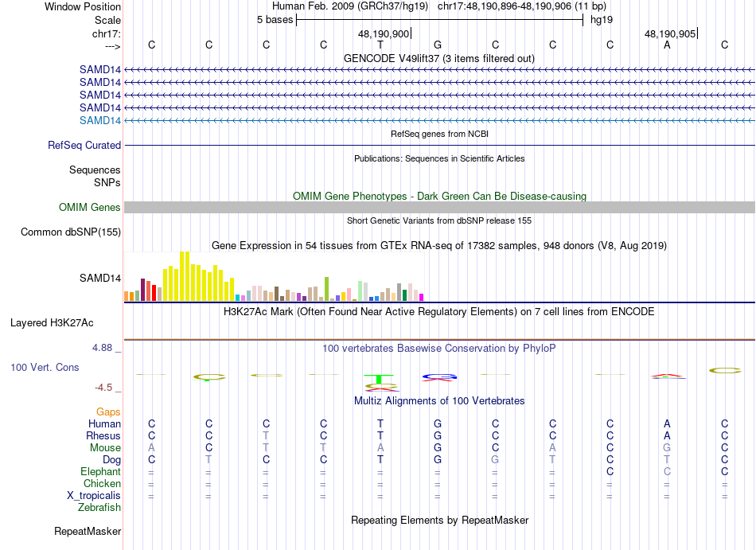Click position marker 48,190,905
This screenshot has width=756, height=550.
[x=670, y=33]
